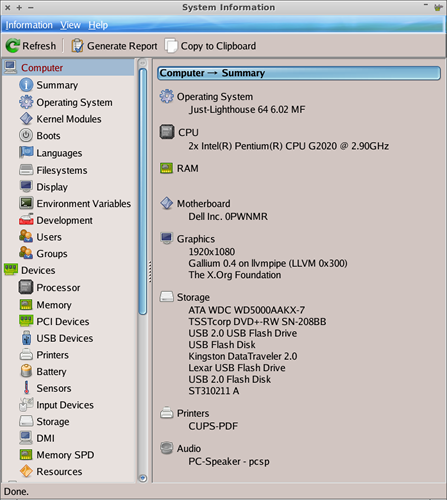
Task: Click the Graphics heading in summary
Action: (196, 239)
